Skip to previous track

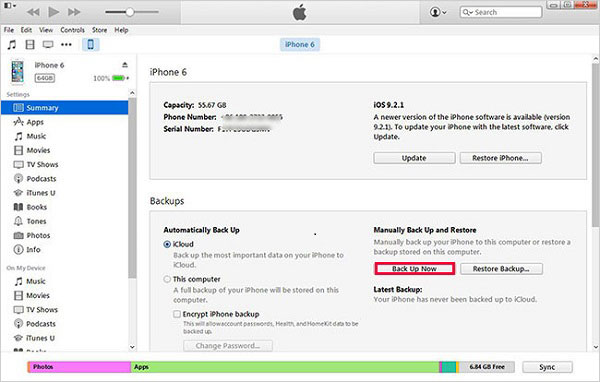pos(33,12)
